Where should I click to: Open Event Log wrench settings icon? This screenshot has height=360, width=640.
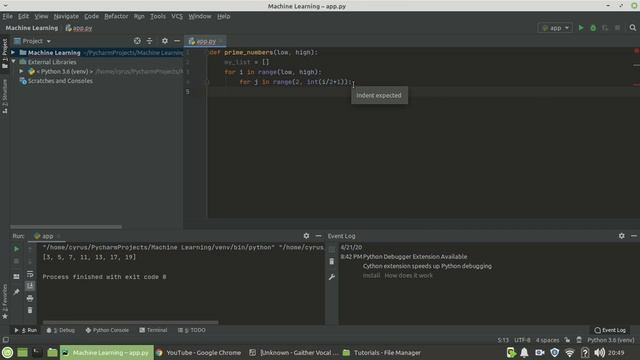tap(331, 277)
